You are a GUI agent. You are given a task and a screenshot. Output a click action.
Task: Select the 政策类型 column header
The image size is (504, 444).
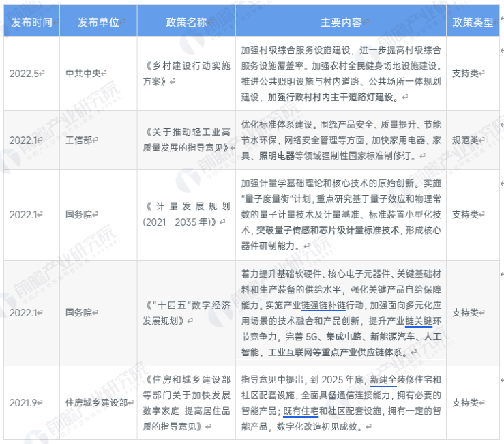coord(472,22)
